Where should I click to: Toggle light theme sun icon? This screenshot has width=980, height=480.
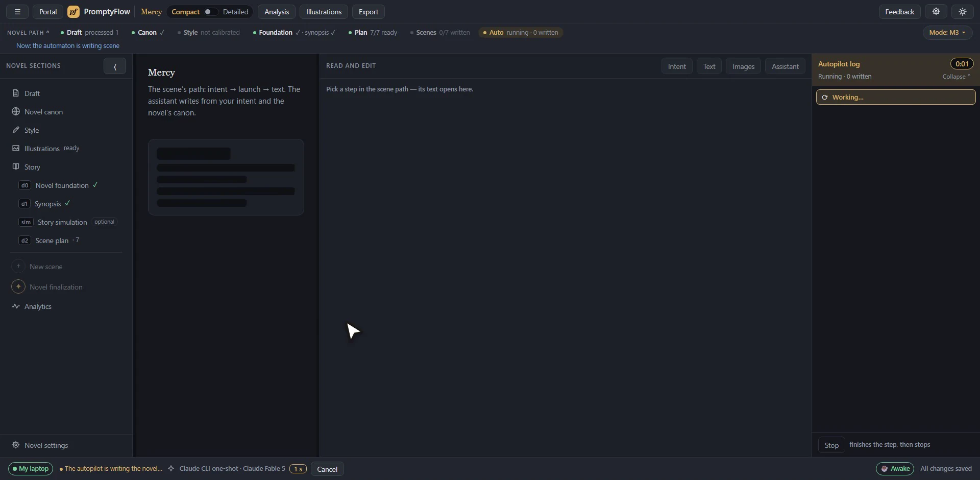963,12
